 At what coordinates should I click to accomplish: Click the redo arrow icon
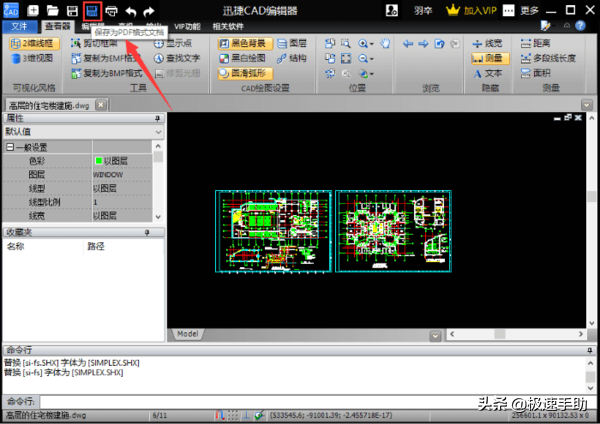(148, 11)
